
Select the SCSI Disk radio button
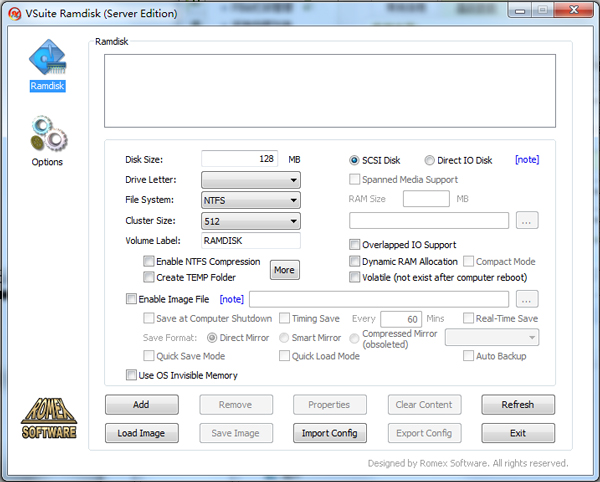pyautogui.click(x=354, y=160)
